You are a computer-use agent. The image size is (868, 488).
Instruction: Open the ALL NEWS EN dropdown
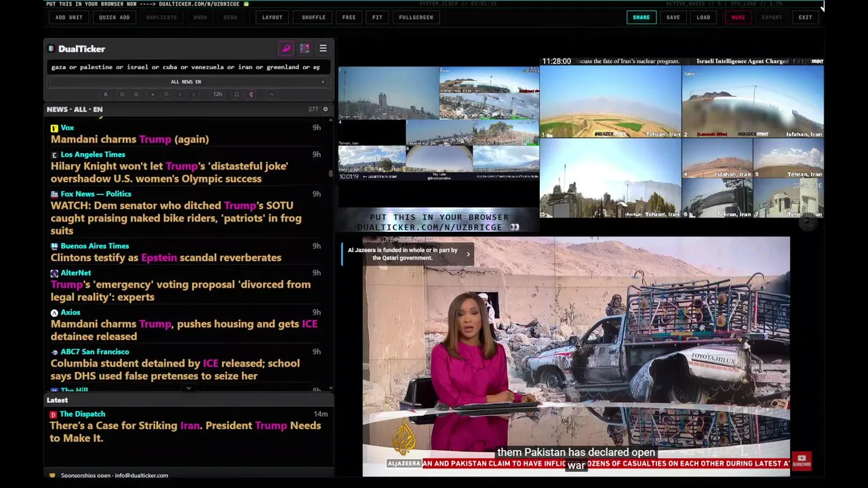(188, 82)
